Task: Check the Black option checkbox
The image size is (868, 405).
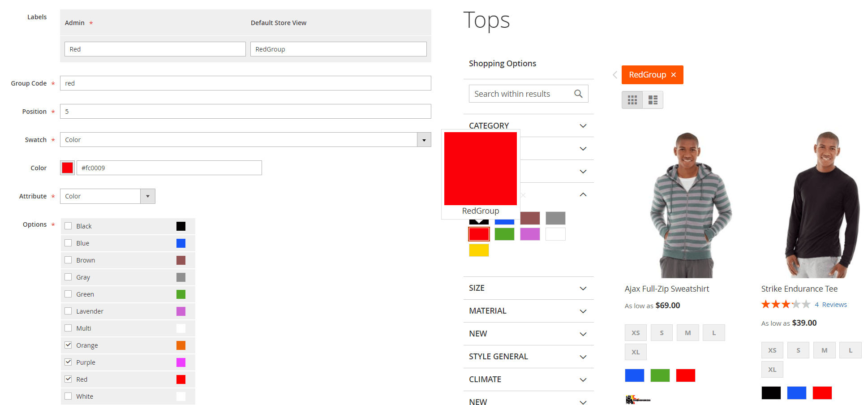Action: coord(68,226)
